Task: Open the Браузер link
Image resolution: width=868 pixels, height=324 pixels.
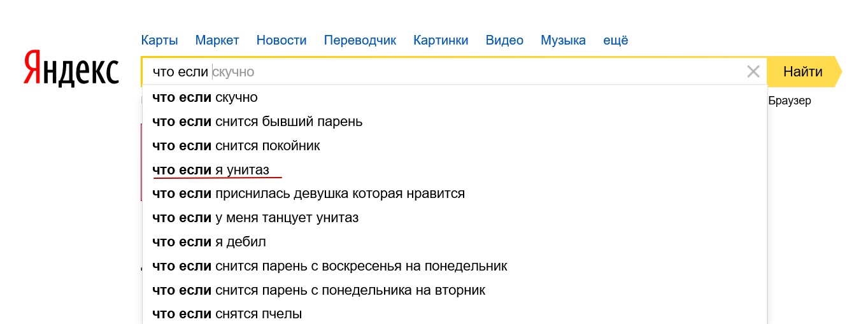Action: (790, 101)
